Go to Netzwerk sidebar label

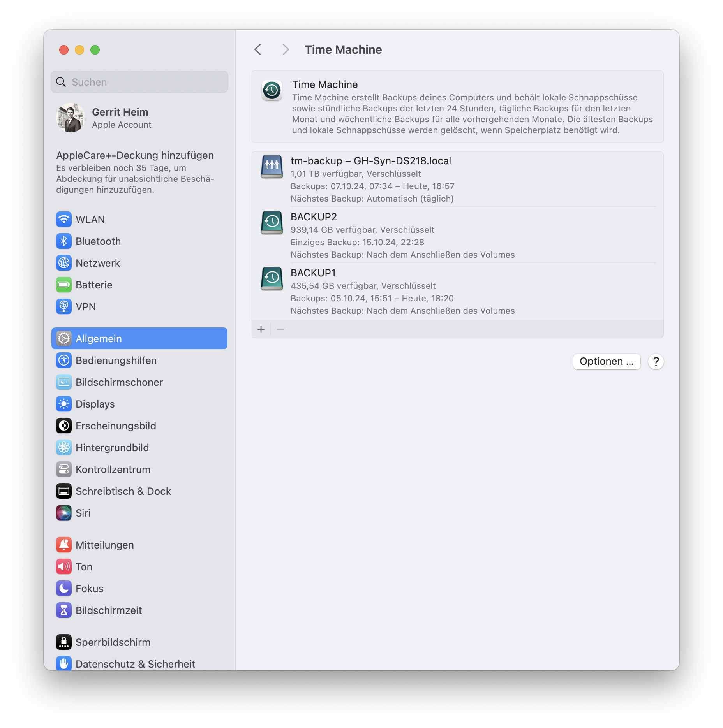pos(98,263)
